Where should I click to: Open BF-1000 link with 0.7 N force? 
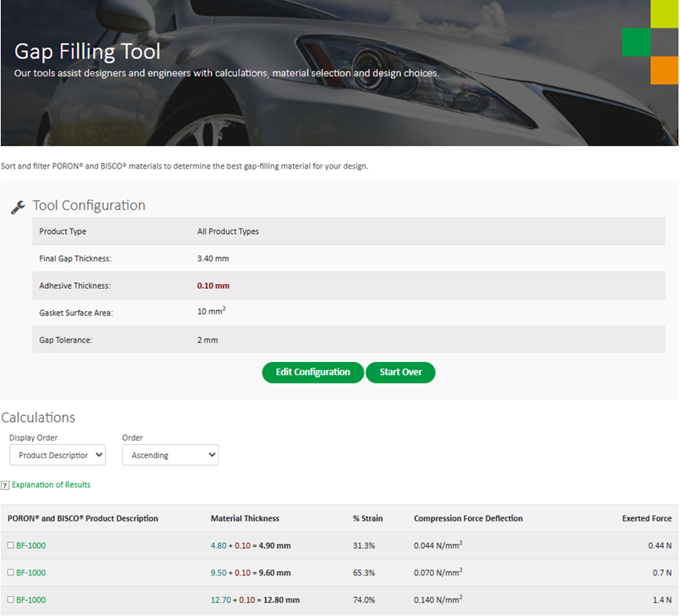pos(31,573)
